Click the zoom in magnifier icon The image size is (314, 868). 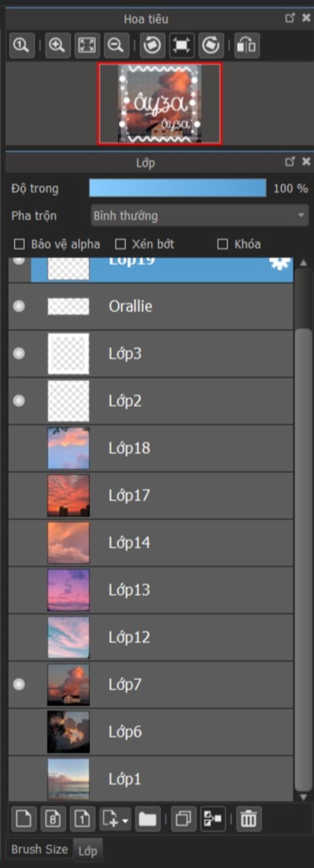tap(58, 45)
